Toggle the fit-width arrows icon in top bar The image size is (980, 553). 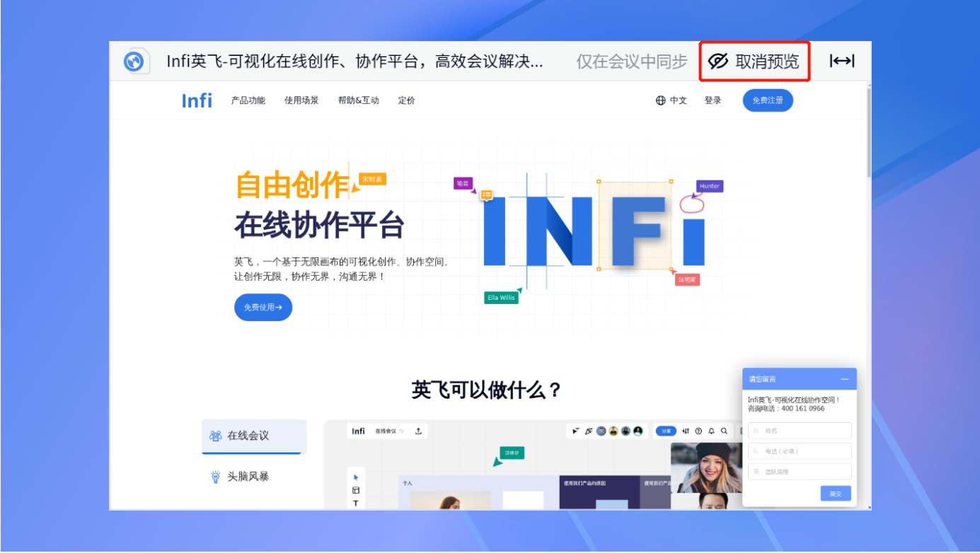pyautogui.click(x=841, y=62)
